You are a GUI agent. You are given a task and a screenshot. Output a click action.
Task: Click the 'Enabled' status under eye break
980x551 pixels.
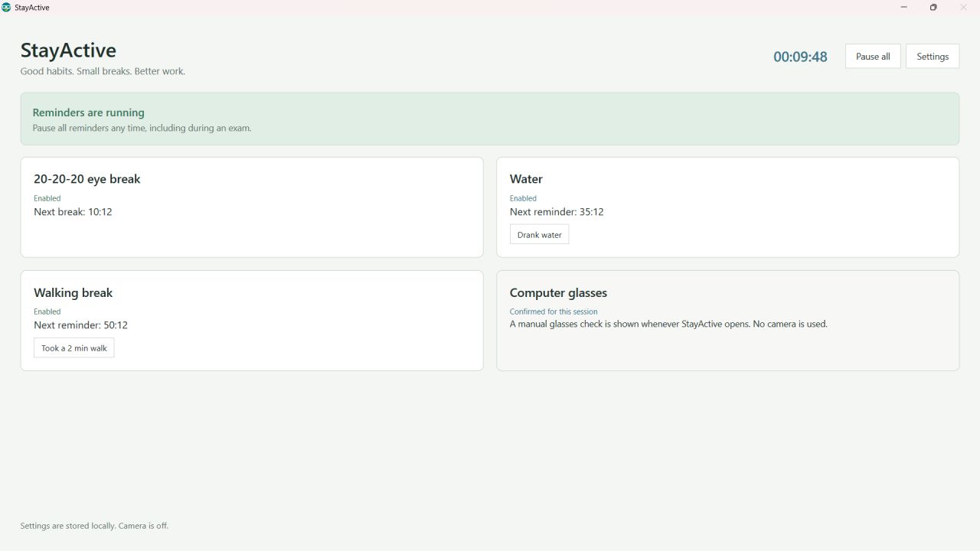pos(47,198)
